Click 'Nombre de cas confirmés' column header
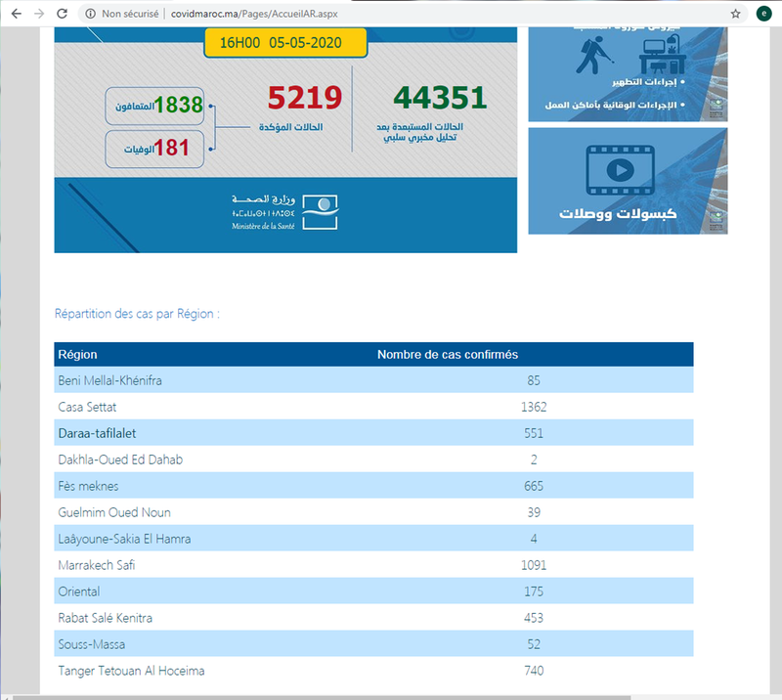782x700 pixels. (448, 354)
